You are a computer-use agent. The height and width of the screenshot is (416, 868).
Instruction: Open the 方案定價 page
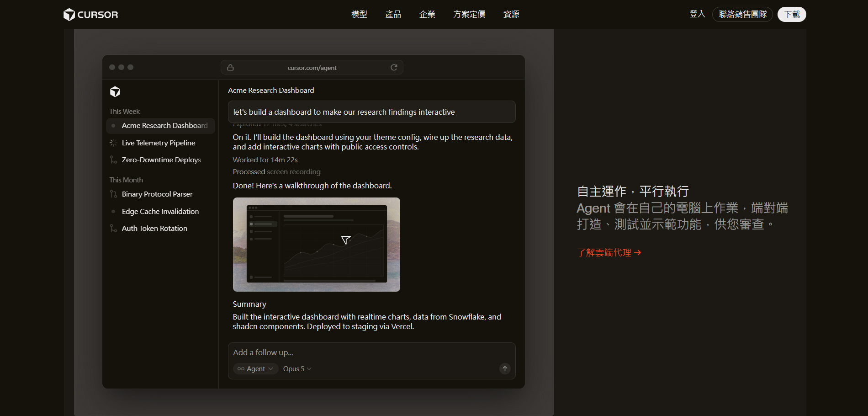tap(469, 15)
